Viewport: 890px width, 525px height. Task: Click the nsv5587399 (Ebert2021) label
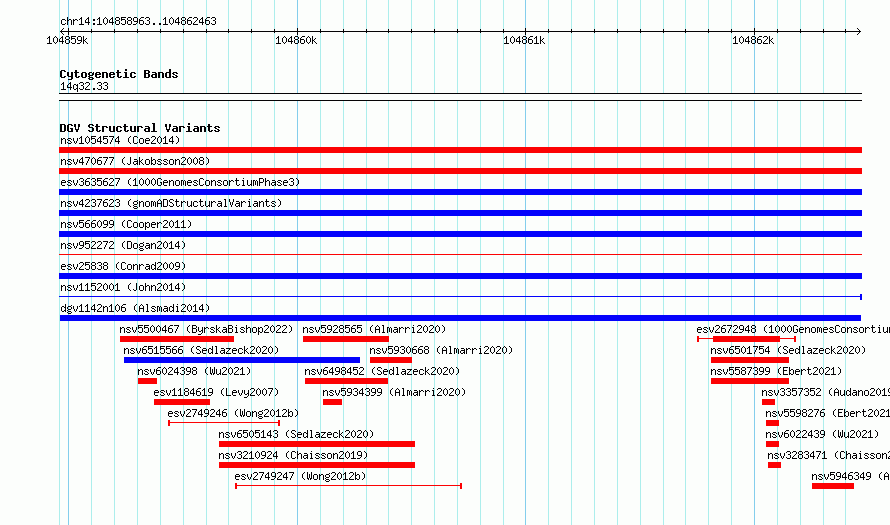click(776, 371)
